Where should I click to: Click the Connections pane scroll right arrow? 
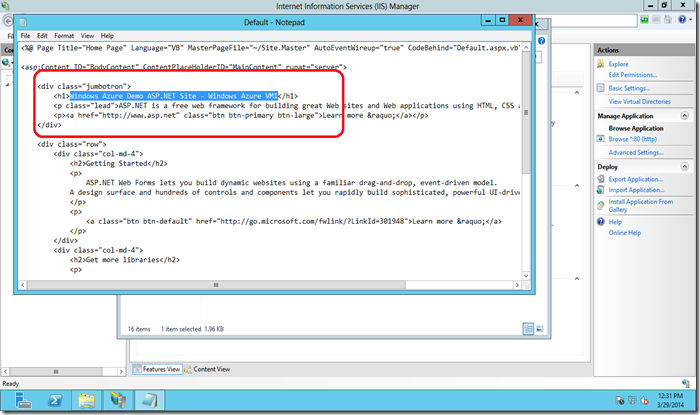(x=121, y=371)
